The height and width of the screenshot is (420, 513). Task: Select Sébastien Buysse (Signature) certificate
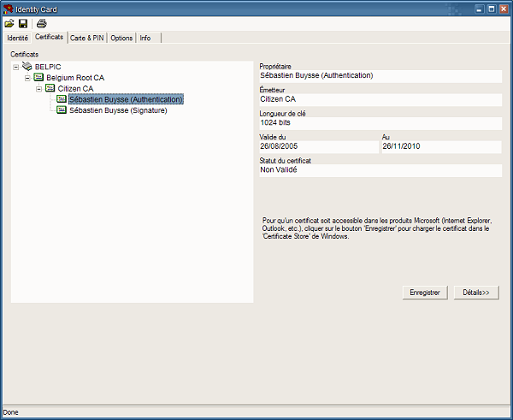pyautogui.click(x=118, y=110)
